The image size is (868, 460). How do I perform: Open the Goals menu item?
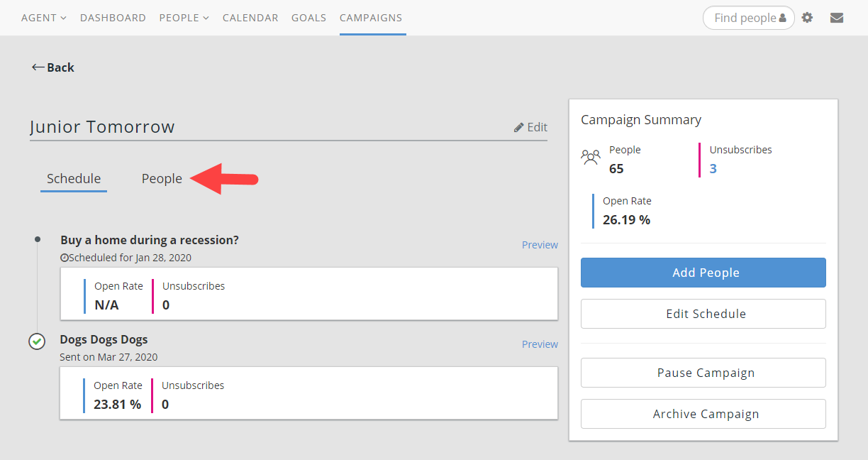click(x=308, y=18)
